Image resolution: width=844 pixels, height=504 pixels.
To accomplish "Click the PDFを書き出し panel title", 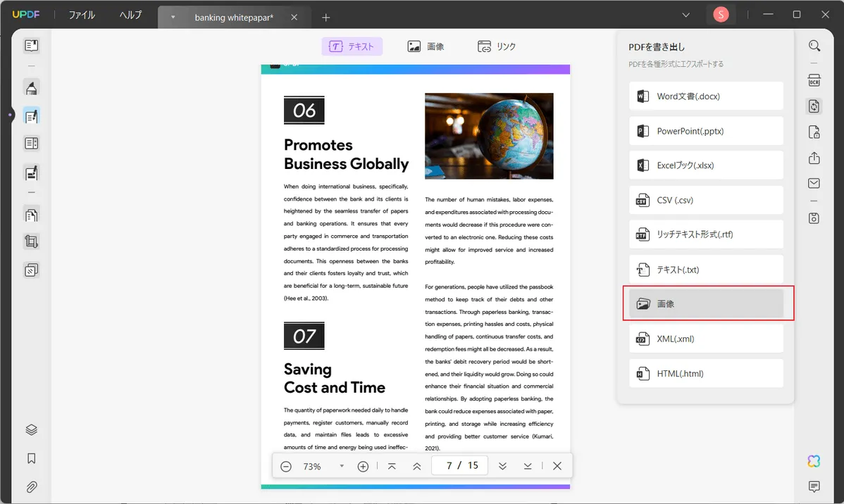I will (657, 46).
